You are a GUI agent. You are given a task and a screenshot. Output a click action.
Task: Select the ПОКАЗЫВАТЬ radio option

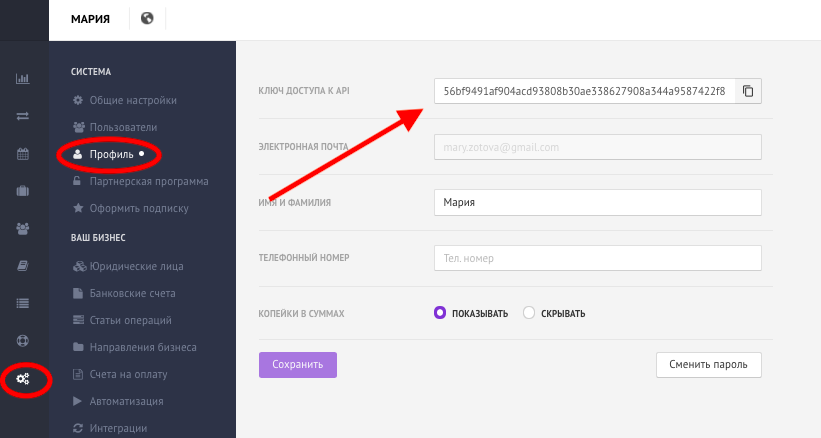(x=440, y=313)
